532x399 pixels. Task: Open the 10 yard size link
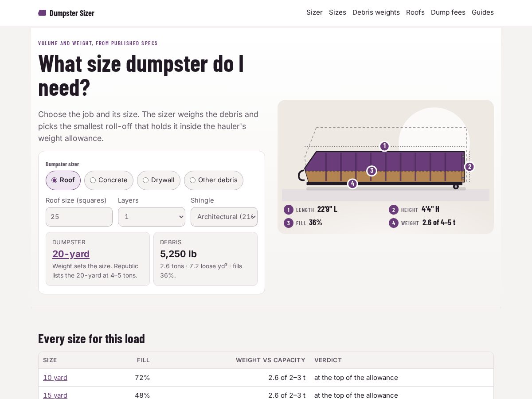55,378
